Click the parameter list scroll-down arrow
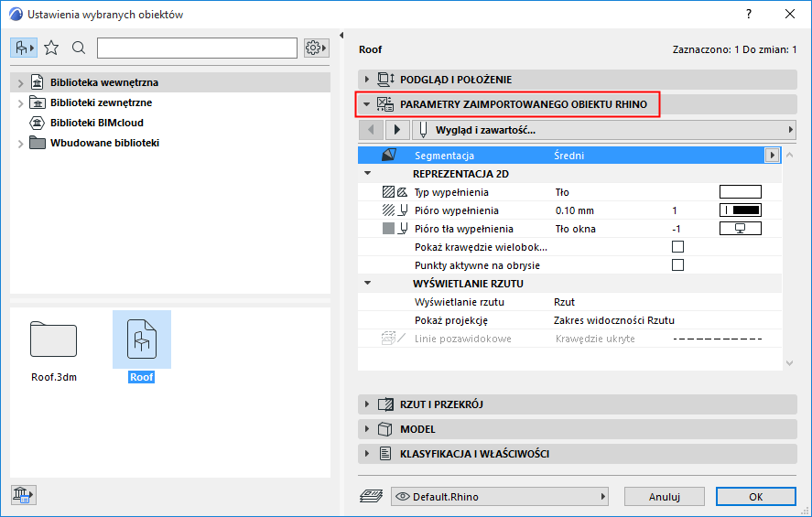The image size is (812, 517). (790, 362)
